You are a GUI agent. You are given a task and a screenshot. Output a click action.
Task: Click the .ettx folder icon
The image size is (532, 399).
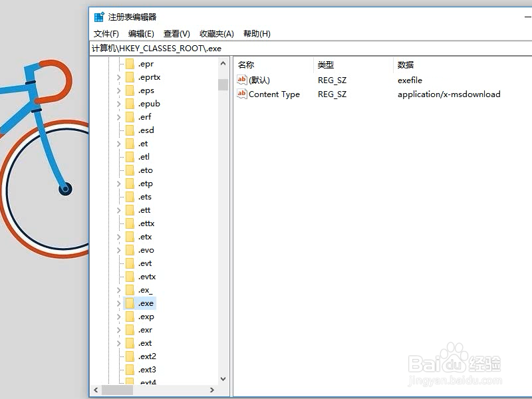[130, 223]
